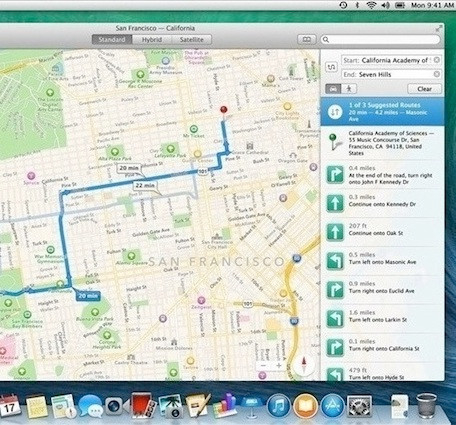Select the Turn right onto Euclid Ave arrow

tap(335, 290)
